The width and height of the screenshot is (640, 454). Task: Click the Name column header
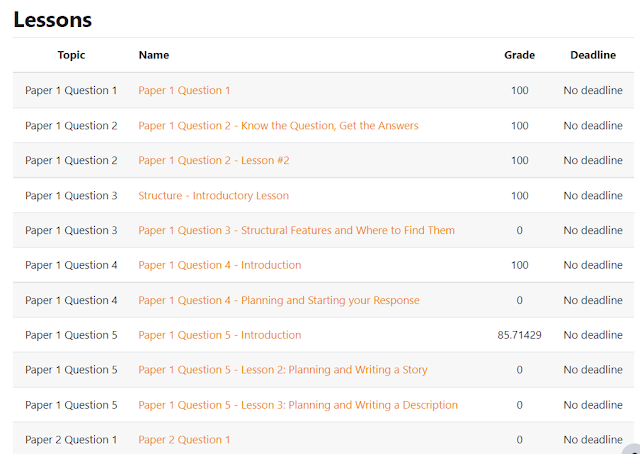click(154, 55)
